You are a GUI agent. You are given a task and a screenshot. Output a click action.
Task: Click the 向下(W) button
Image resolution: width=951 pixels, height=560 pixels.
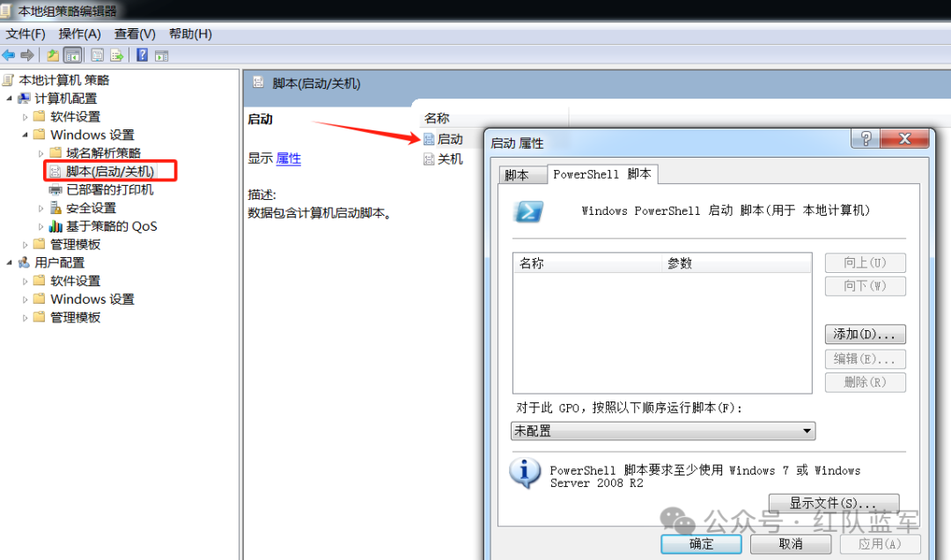coord(865,286)
